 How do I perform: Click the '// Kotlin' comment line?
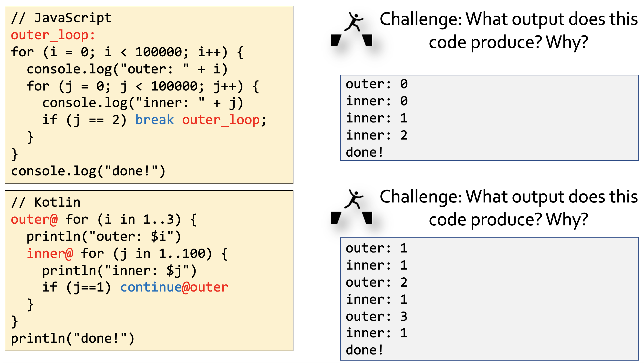click(46, 202)
